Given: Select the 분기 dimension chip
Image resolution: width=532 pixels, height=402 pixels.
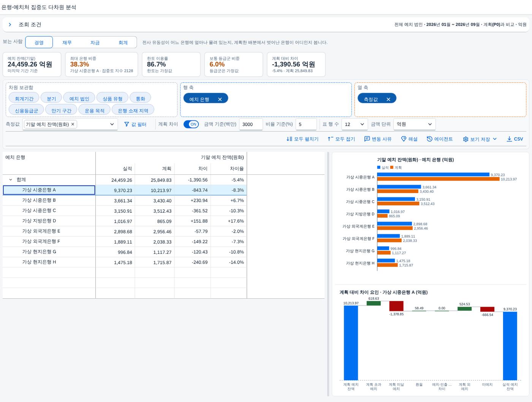Looking at the screenshot, I should tap(51, 98).
